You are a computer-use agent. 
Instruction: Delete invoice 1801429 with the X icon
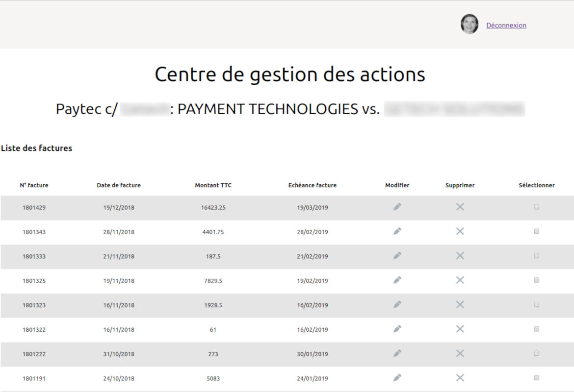pyautogui.click(x=460, y=207)
